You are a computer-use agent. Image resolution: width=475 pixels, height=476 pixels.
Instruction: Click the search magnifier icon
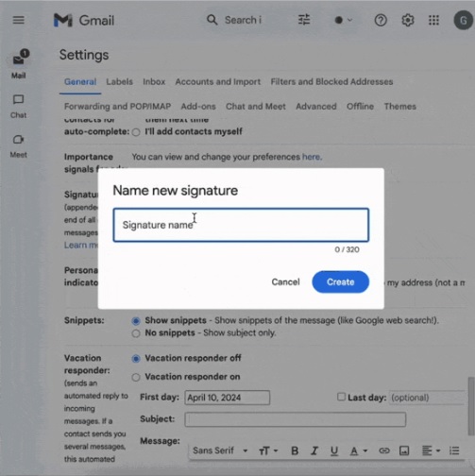212,20
